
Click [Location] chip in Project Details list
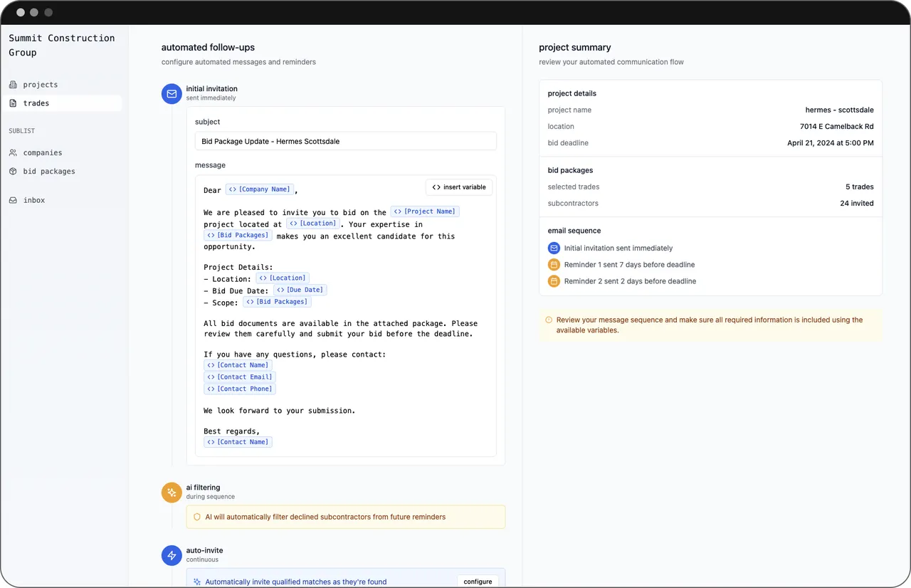[x=283, y=278]
